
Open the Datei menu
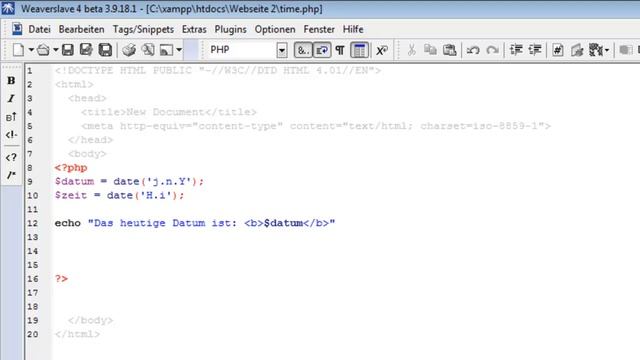[x=40, y=29]
